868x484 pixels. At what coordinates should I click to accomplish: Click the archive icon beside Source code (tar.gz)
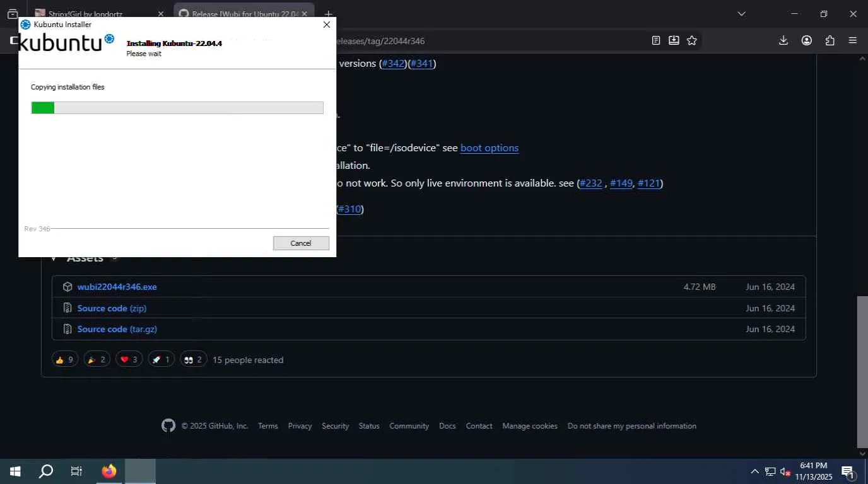coord(67,329)
